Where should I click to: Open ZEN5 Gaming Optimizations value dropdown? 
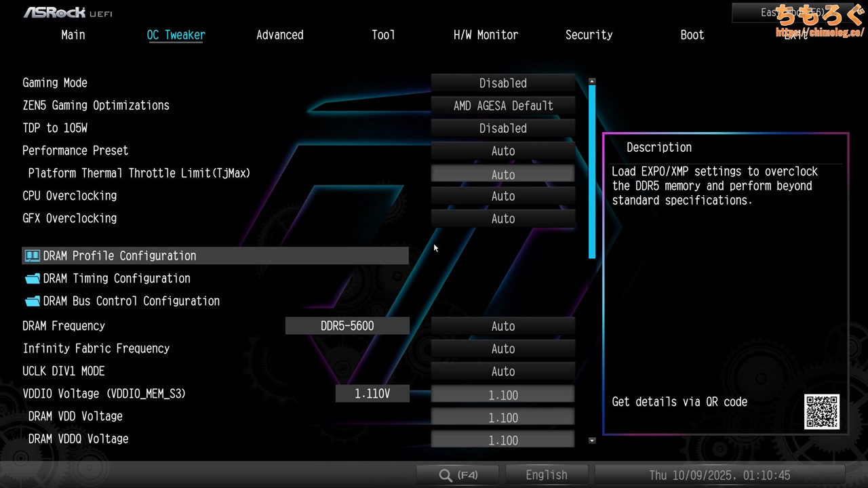[502, 106]
